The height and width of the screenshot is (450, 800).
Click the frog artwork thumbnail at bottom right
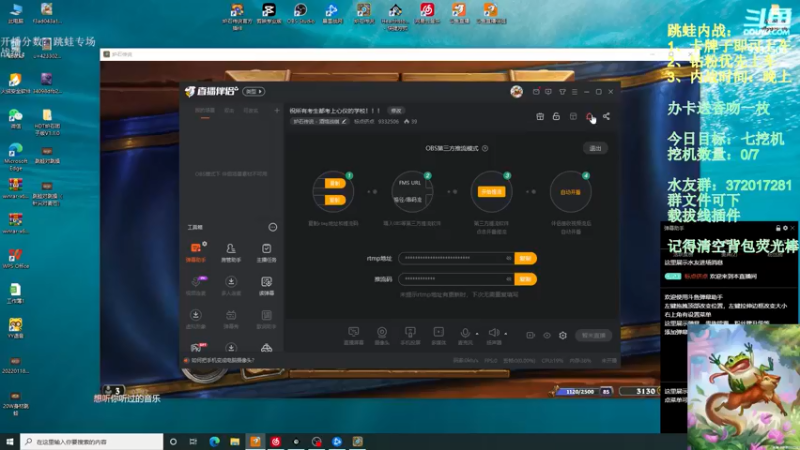click(743, 387)
